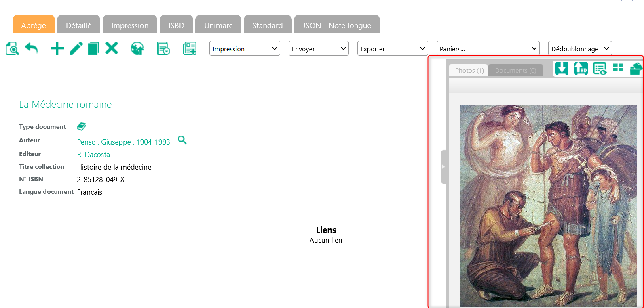
Task: Click the back arrow icon
Action: (x=32, y=48)
